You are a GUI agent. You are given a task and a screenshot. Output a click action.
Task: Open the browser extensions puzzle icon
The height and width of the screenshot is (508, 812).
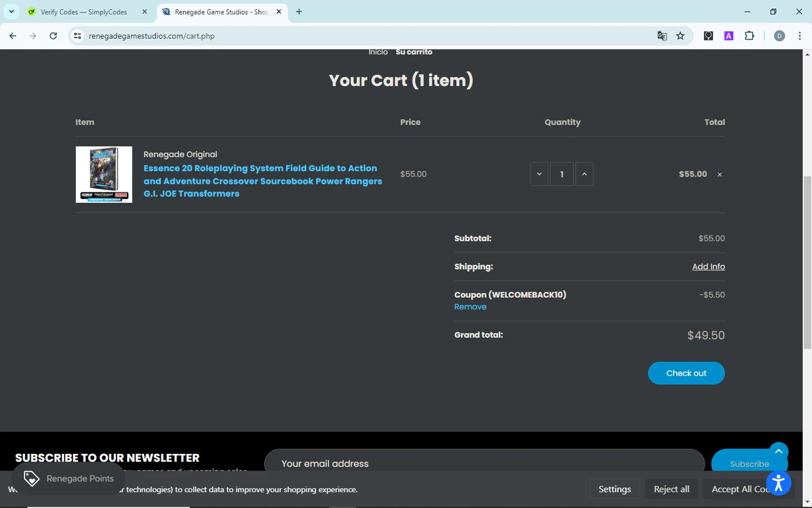(x=749, y=36)
